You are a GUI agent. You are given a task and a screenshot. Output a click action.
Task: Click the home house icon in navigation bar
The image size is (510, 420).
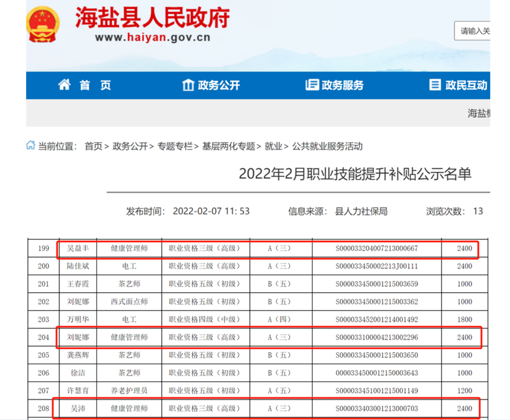tap(64, 85)
